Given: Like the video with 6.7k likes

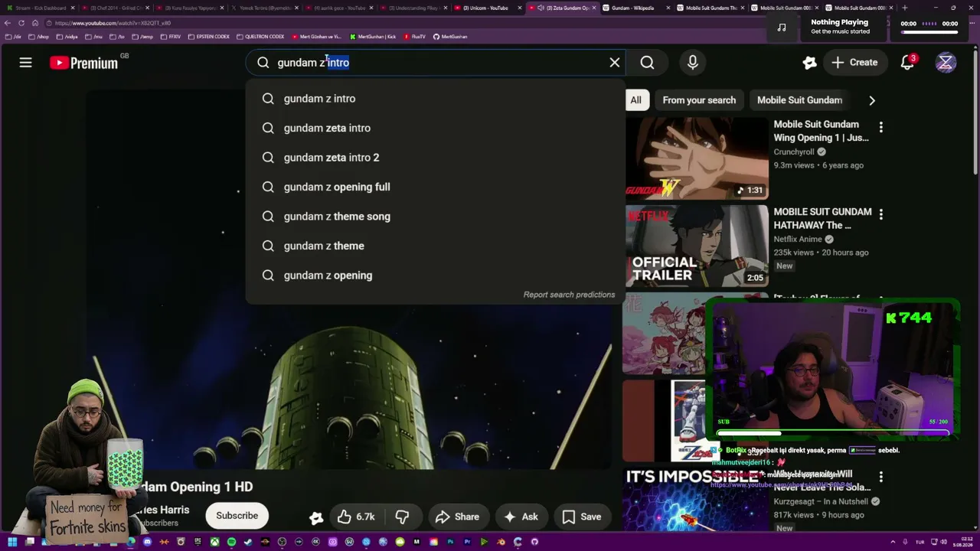Looking at the screenshot, I should tap(357, 517).
